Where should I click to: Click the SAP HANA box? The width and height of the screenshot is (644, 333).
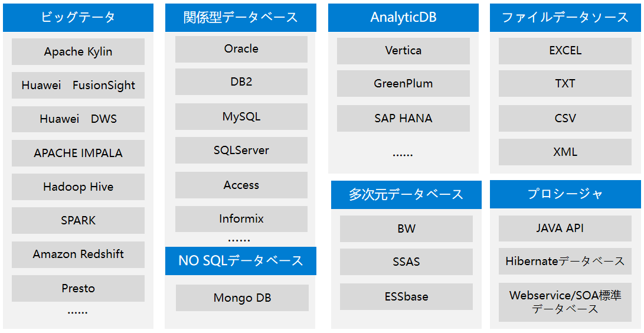[403, 118]
